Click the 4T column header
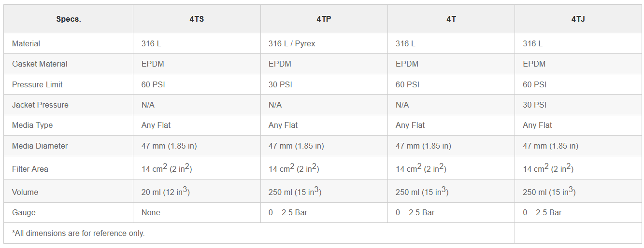644x248 pixels. pyautogui.click(x=451, y=19)
